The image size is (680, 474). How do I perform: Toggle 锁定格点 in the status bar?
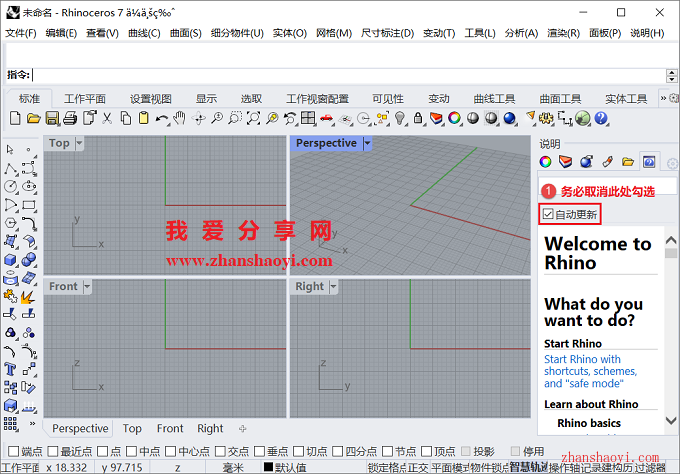click(387, 467)
